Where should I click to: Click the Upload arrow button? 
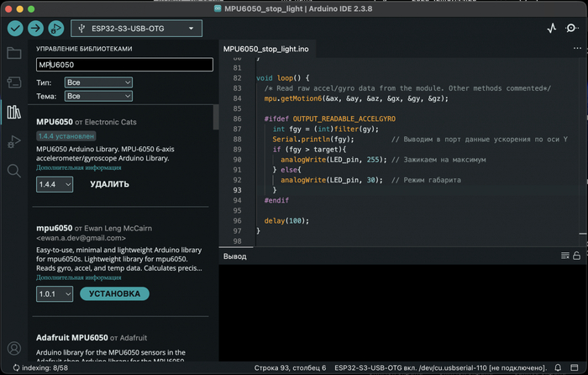point(35,28)
